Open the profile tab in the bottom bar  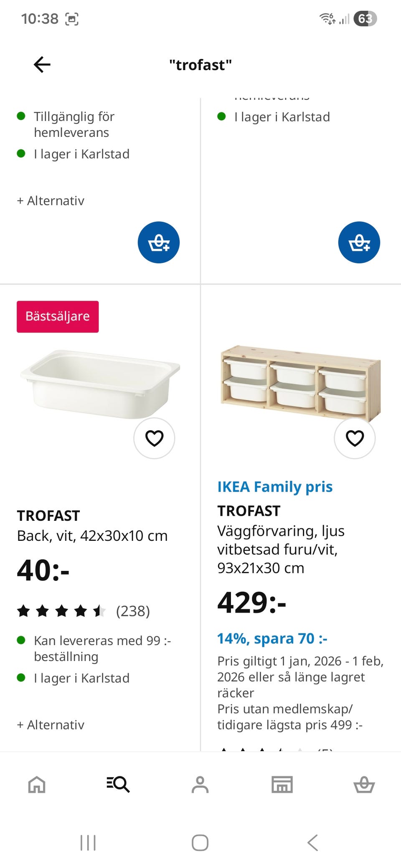(x=200, y=785)
